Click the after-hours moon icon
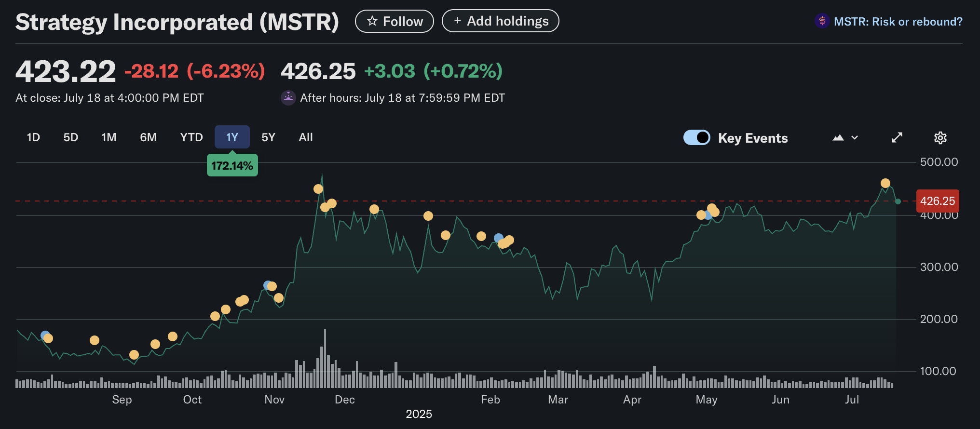The width and height of the screenshot is (980, 429). click(x=288, y=98)
